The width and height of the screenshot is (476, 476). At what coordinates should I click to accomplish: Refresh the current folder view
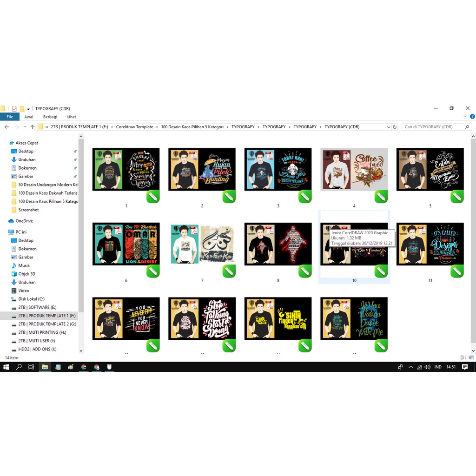click(395, 127)
